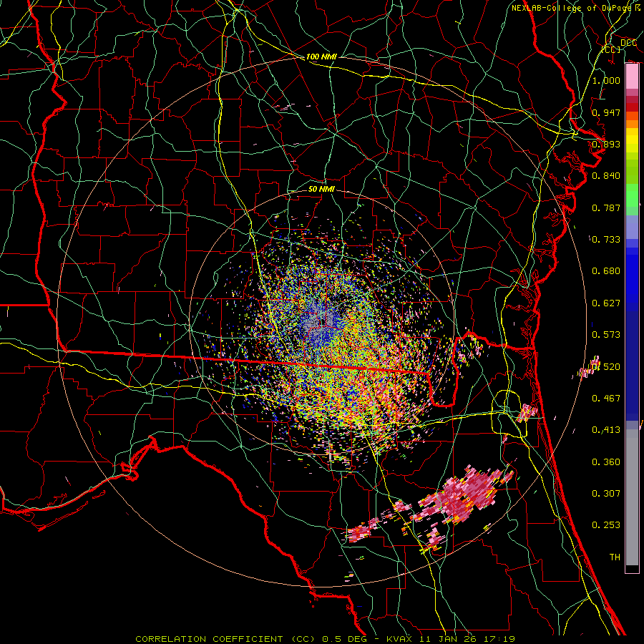Click the TH threshold label on the scale
This screenshot has height=644, width=644.
pyautogui.click(x=615, y=557)
